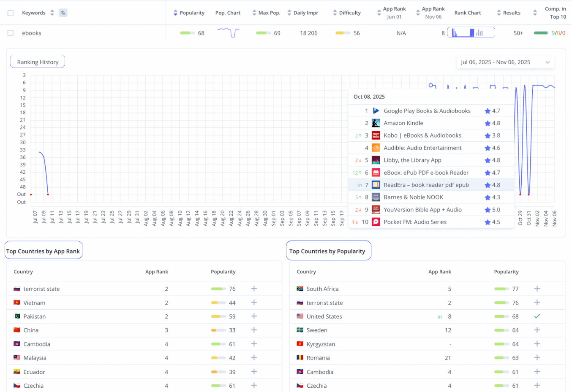Sort the Keywords column

click(52, 13)
